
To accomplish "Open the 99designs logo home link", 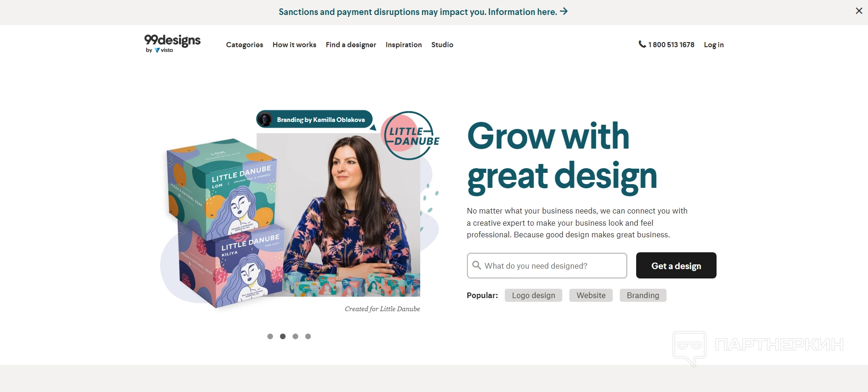I will 172,44.
